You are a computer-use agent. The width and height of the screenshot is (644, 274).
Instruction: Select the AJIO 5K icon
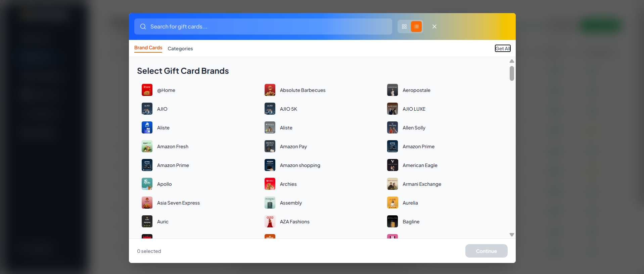pos(270,109)
